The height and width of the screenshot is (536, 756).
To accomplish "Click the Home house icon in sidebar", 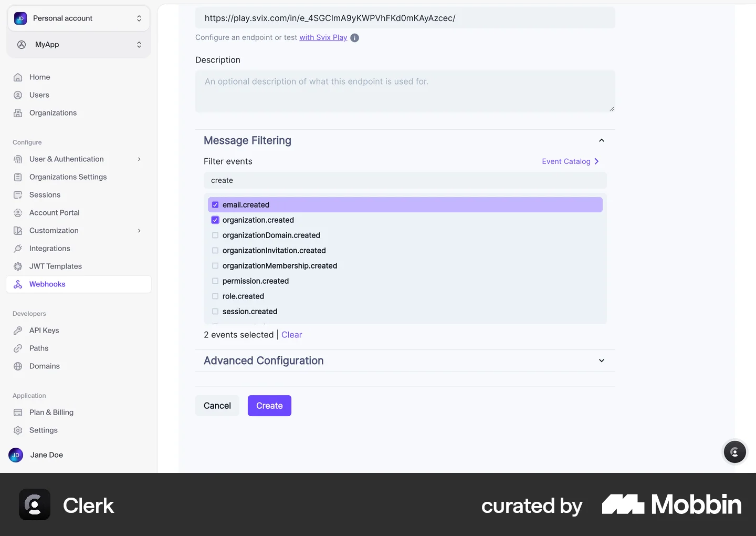I will pyautogui.click(x=18, y=77).
